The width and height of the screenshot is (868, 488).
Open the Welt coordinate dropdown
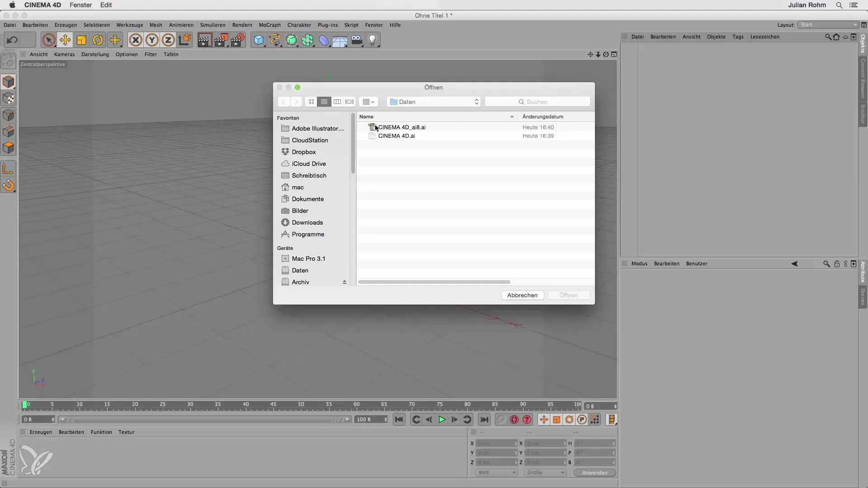tap(496, 473)
